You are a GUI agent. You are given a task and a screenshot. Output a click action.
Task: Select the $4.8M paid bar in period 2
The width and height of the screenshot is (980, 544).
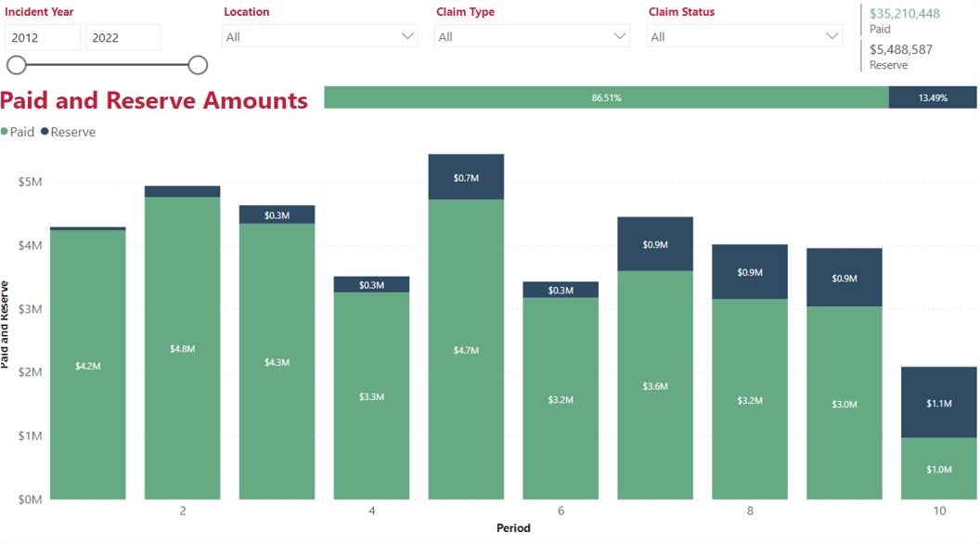pyautogui.click(x=183, y=348)
